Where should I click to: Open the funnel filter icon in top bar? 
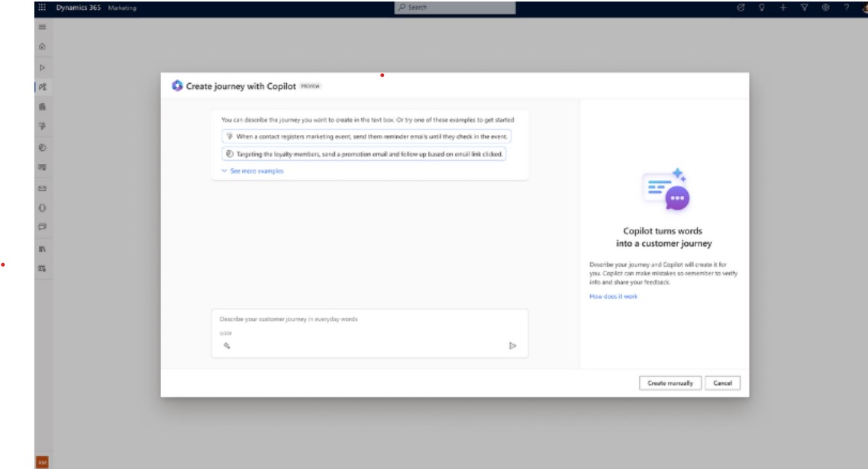point(805,8)
